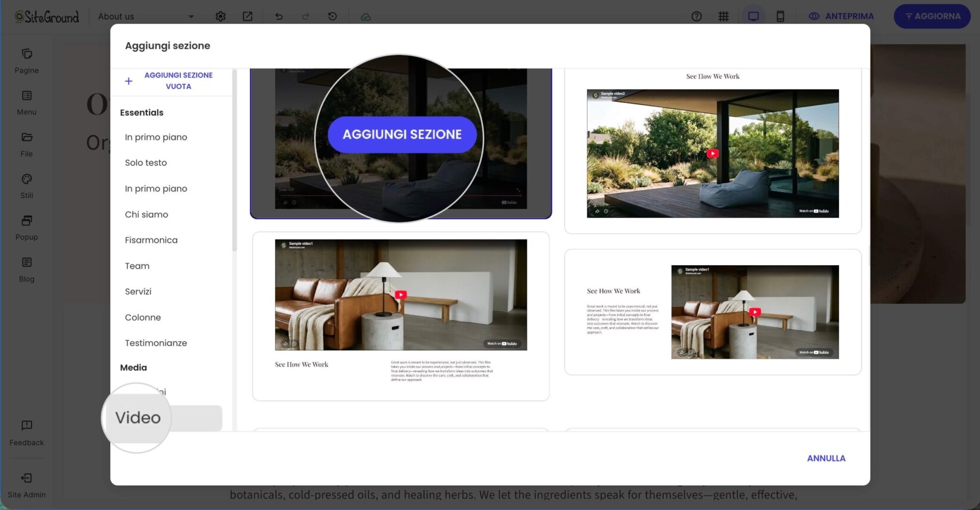The height and width of the screenshot is (510, 980).
Task: Choose layout with text left of sofa video
Action: (x=713, y=312)
